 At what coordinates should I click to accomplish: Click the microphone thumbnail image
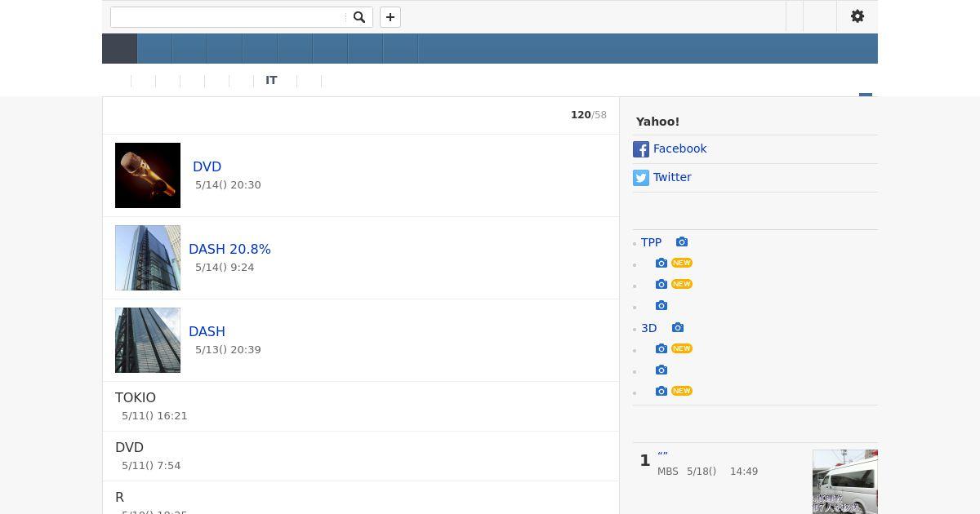point(148,175)
